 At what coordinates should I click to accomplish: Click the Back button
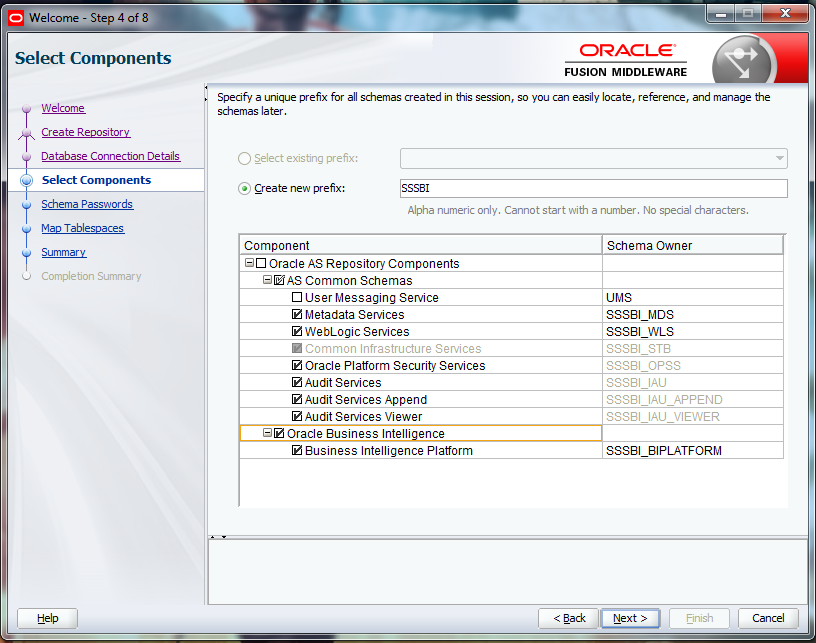click(x=568, y=618)
